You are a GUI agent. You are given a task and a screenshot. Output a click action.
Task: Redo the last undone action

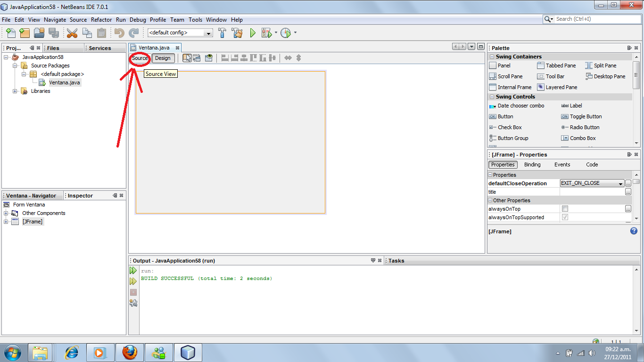[x=134, y=33]
